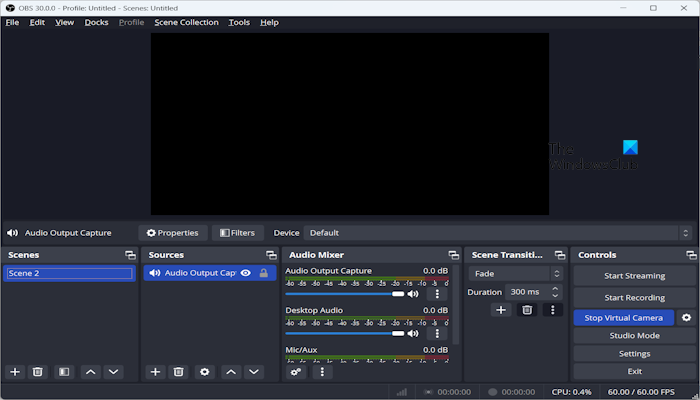Click the Stop Virtual Camera button

(623, 318)
